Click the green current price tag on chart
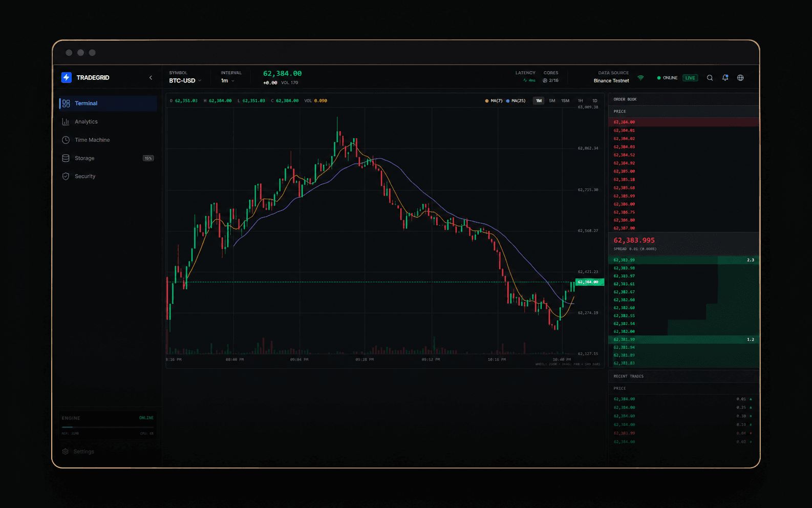812x508 pixels. click(590, 282)
